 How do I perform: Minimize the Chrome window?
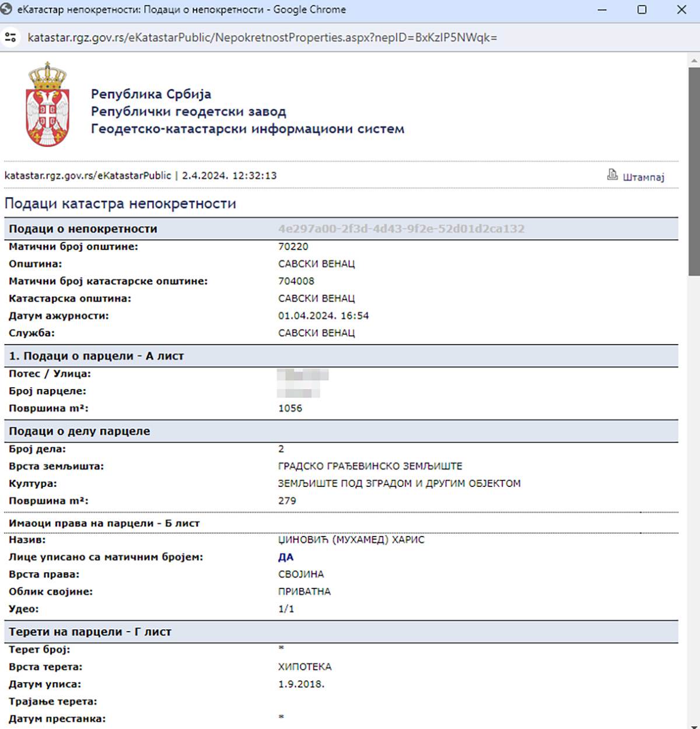pos(603,10)
